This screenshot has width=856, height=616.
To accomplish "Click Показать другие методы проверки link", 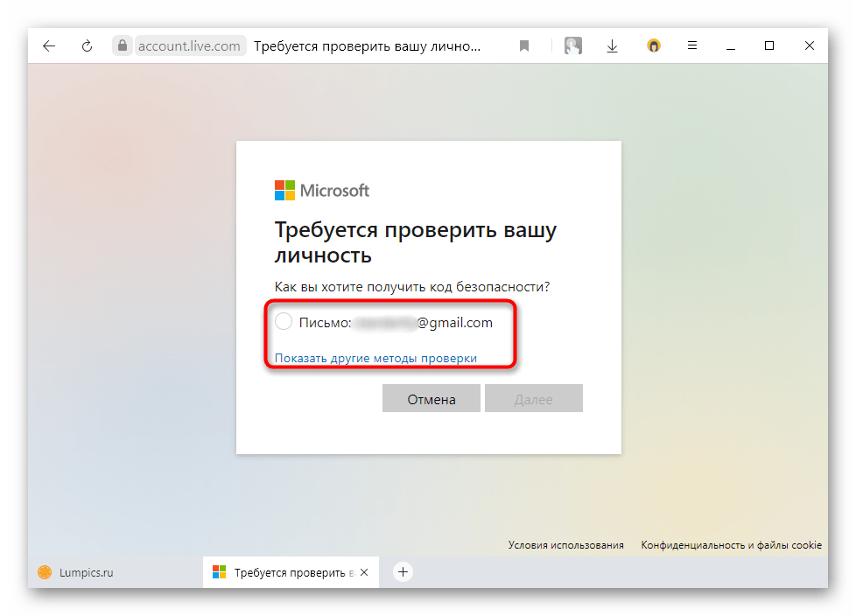I will [375, 358].
